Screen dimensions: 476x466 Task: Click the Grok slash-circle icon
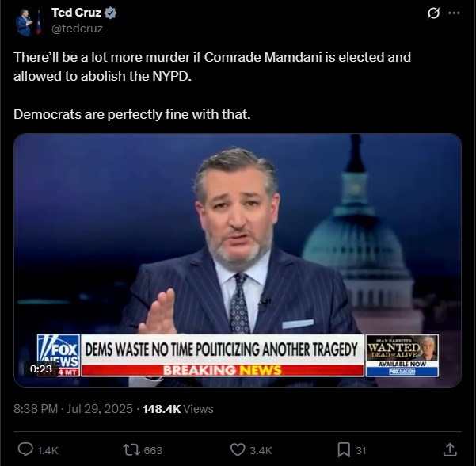tap(433, 13)
